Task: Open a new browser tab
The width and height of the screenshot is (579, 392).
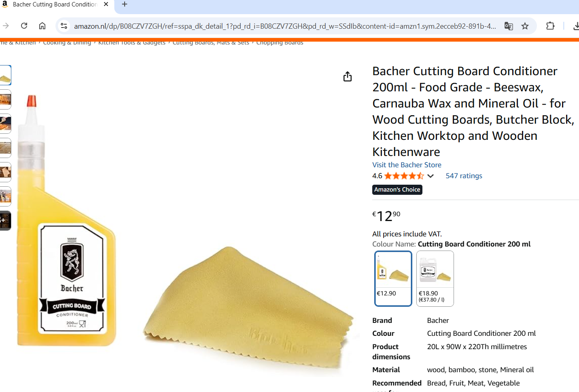Action: click(x=125, y=4)
